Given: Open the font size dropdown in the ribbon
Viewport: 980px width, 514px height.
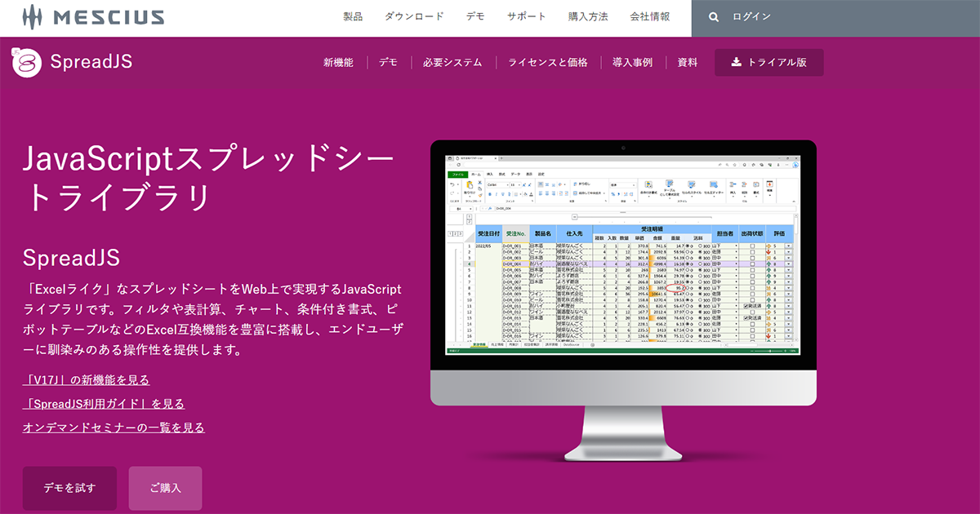Looking at the screenshot, I should click(515, 184).
